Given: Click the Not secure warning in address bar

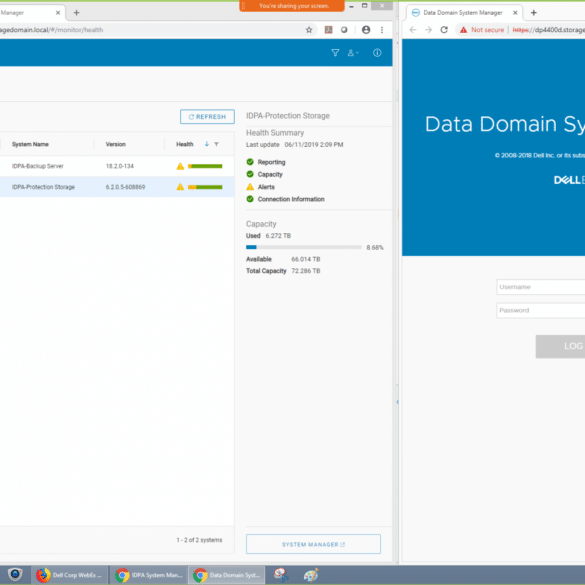Looking at the screenshot, I should (x=482, y=30).
